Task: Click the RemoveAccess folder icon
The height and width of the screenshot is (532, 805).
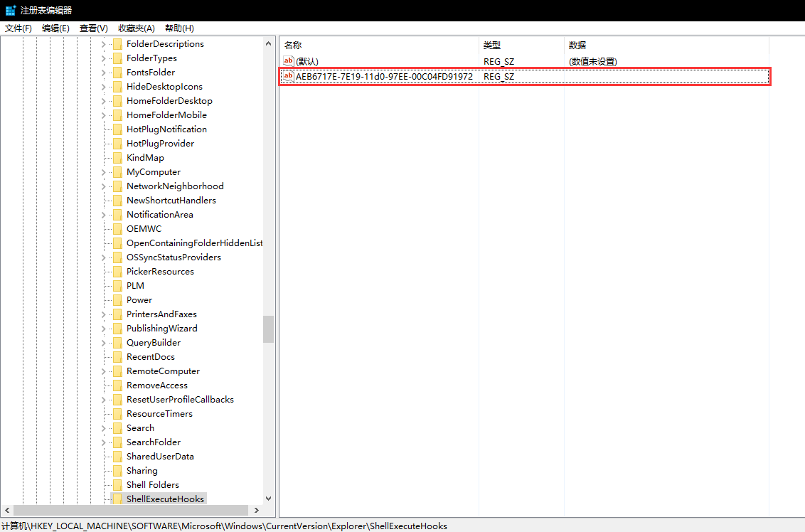Action: [117, 385]
